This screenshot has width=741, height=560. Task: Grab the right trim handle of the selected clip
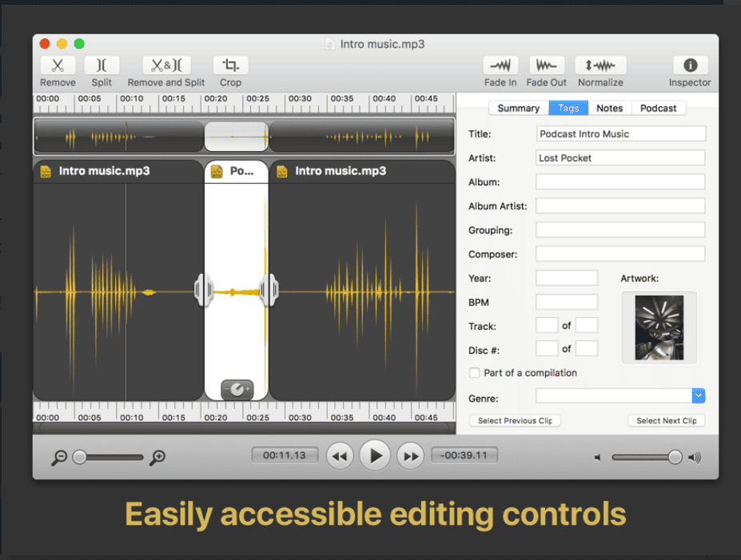269,289
